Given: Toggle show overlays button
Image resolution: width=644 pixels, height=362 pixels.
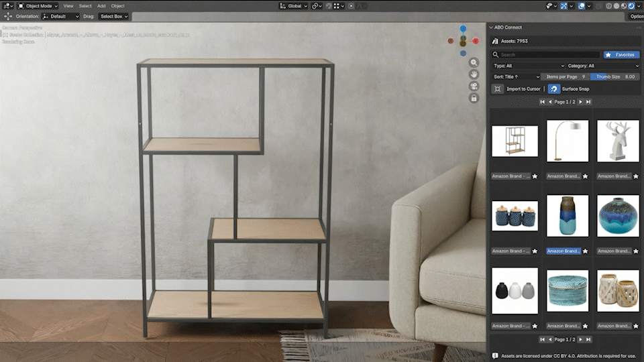Looking at the screenshot, I should click(582, 6).
